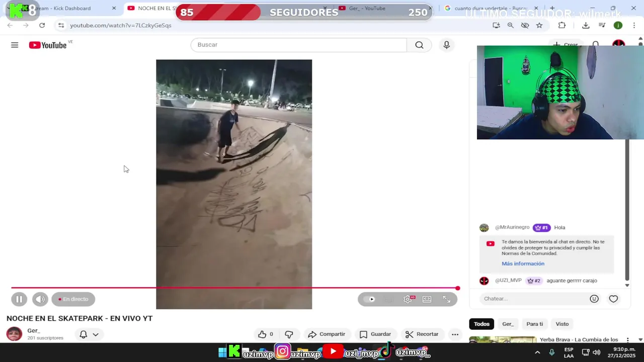Click the search magnifier button

tap(419, 45)
